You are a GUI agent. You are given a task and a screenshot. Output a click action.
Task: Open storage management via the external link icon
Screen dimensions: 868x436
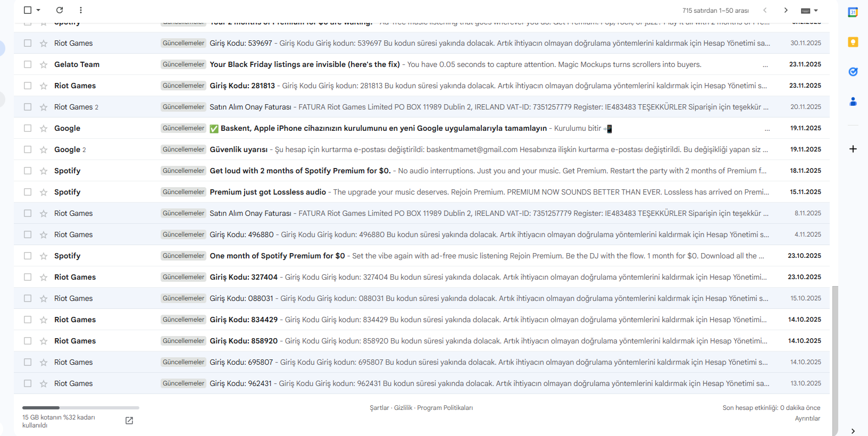click(129, 421)
